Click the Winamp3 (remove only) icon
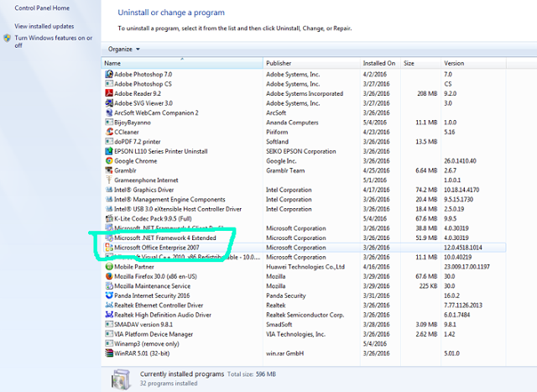 click(x=109, y=343)
